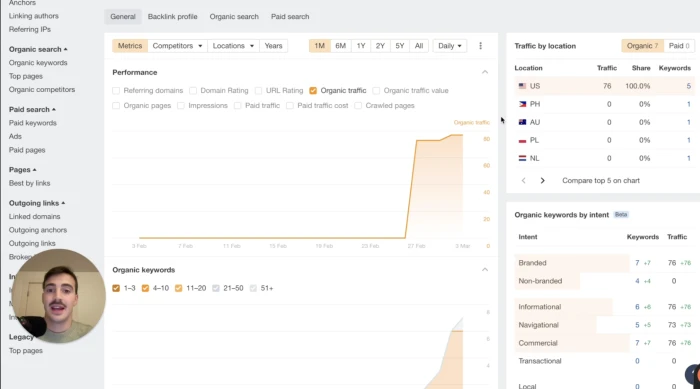Collapse the Performance section chevron
700x389 pixels.
pyautogui.click(x=485, y=72)
